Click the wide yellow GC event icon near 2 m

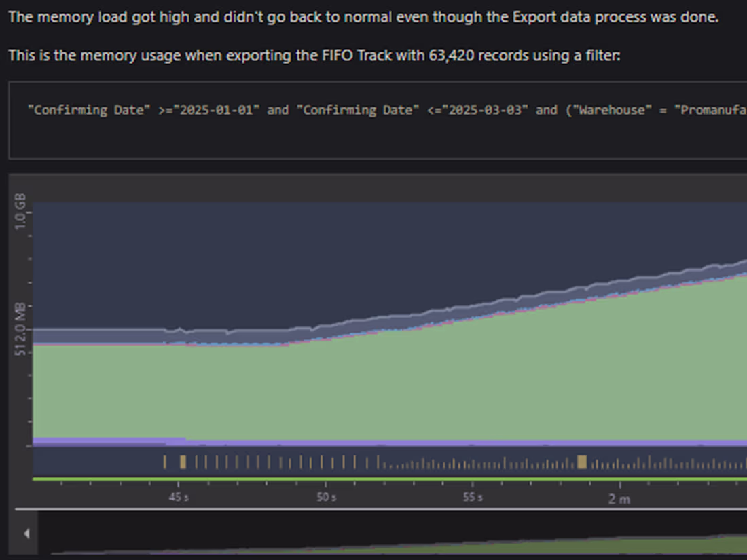coord(581,462)
